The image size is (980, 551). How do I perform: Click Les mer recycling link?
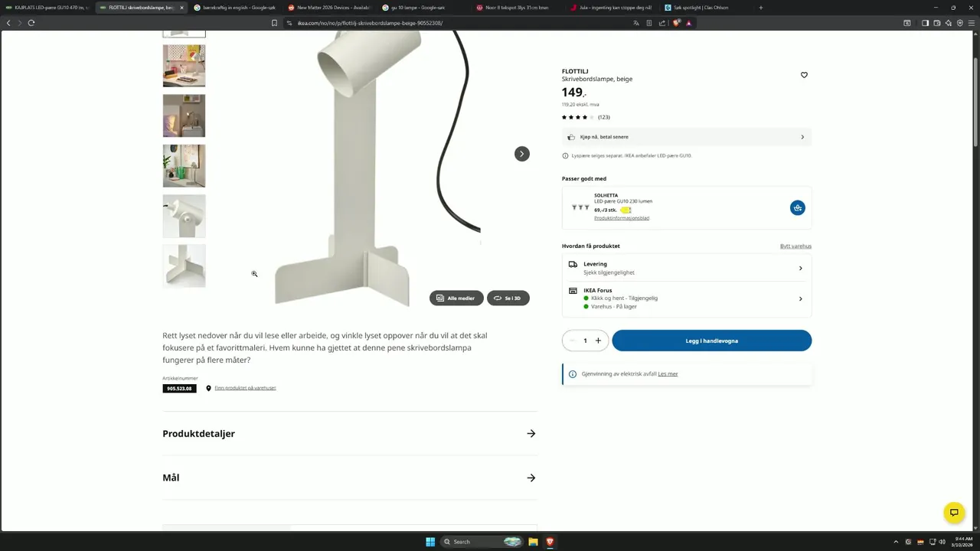coord(668,374)
